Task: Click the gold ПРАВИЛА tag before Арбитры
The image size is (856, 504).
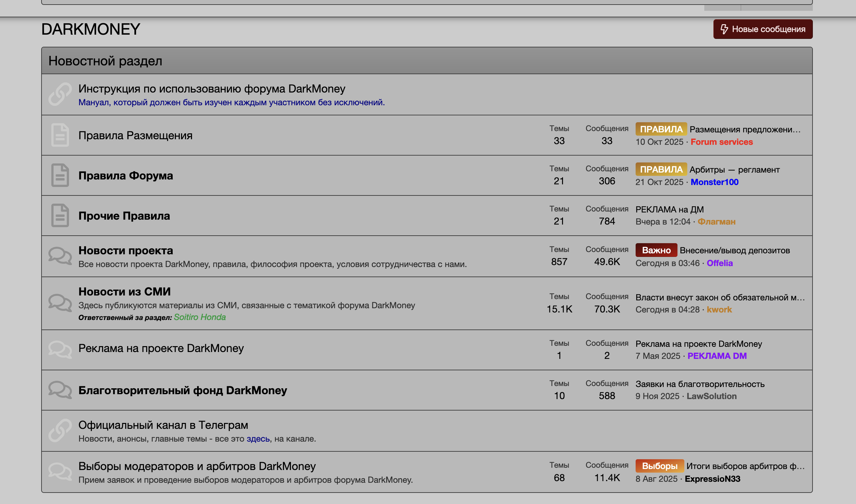Action: 661,169
